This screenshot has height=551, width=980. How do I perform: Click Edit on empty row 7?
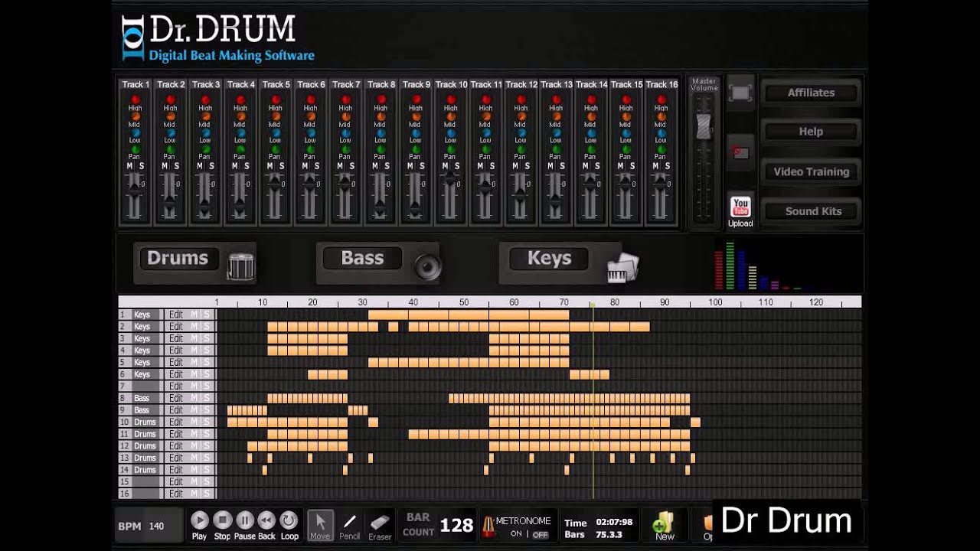click(x=176, y=386)
